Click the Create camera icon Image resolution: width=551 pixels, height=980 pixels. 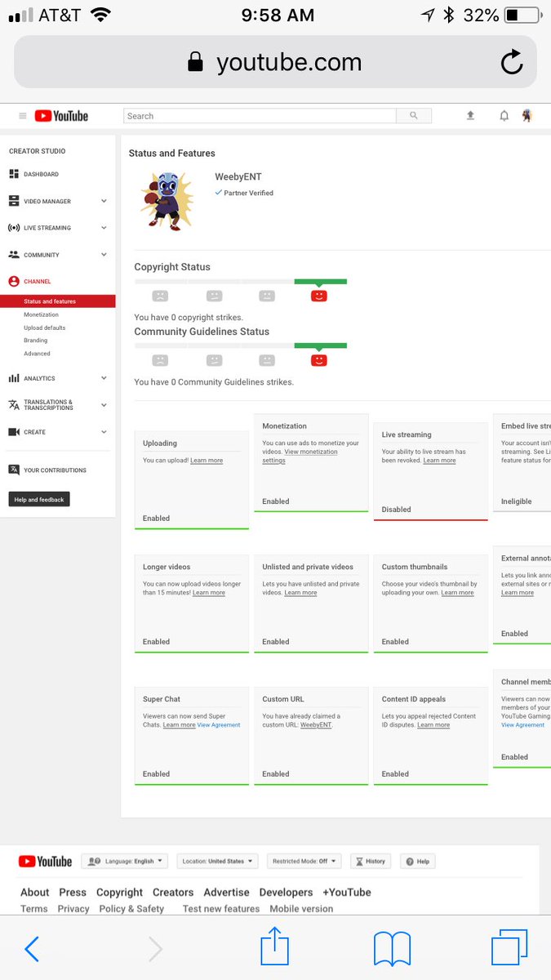[14, 432]
